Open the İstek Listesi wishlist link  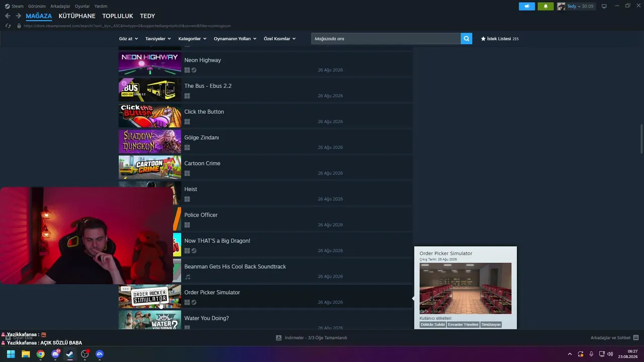tap(500, 39)
